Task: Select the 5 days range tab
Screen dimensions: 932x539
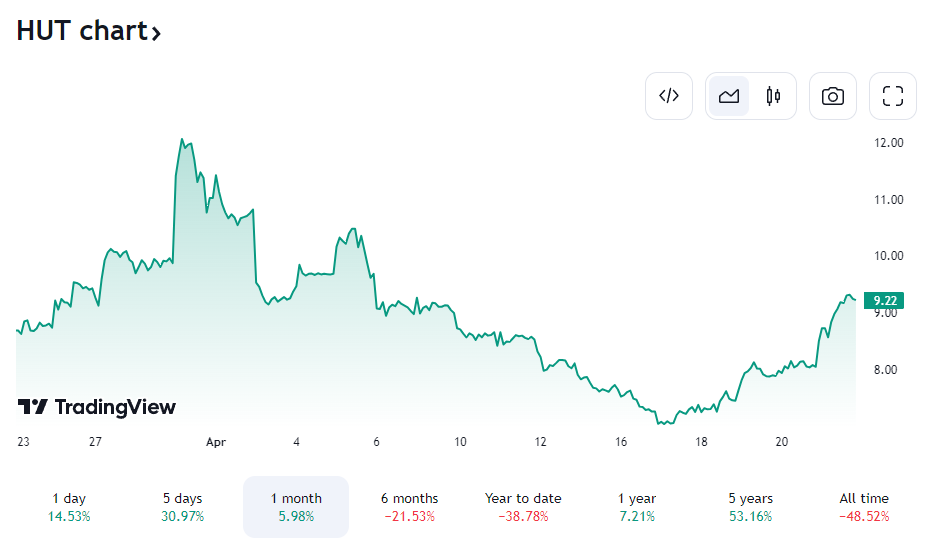Action: pyautogui.click(x=182, y=507)
